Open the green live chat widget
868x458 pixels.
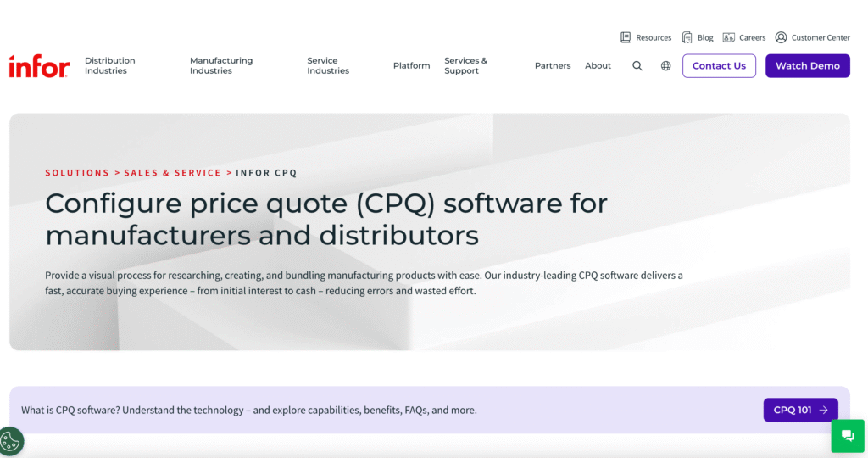(x=848, y=436)
